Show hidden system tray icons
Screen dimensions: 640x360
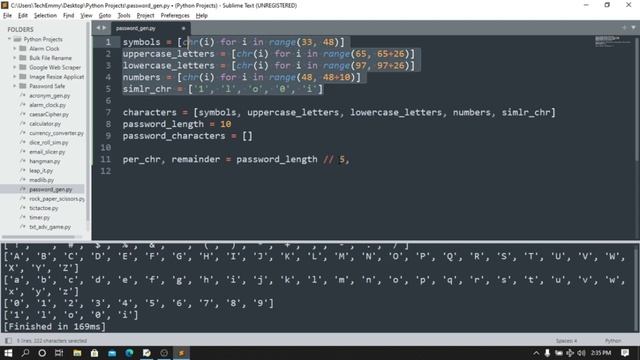536,353
